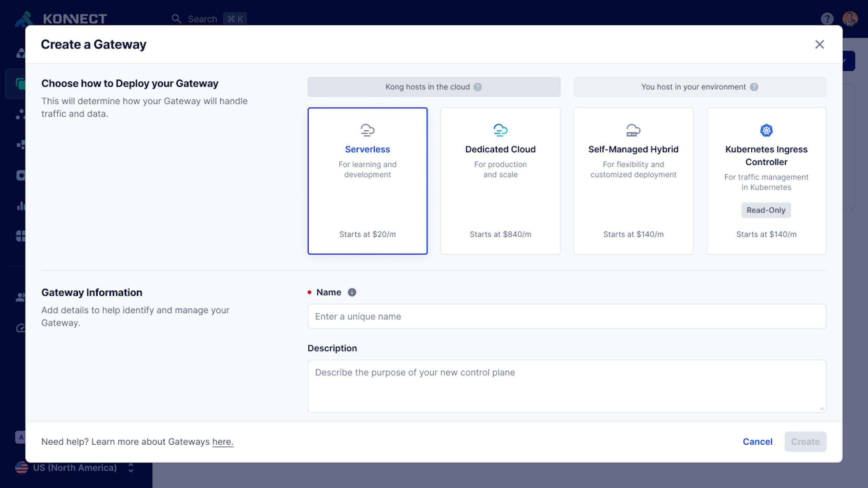Expand the US (North America) region selector

point(75,468)
